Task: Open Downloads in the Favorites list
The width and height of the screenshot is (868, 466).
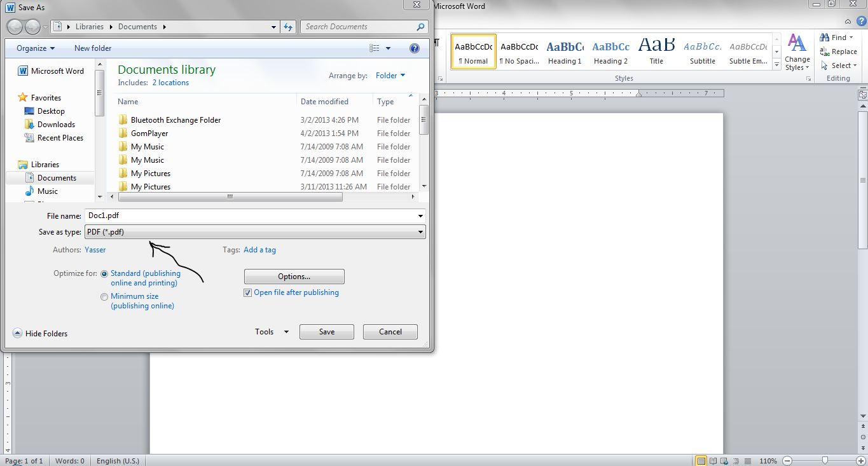Action: coord(50,125)
